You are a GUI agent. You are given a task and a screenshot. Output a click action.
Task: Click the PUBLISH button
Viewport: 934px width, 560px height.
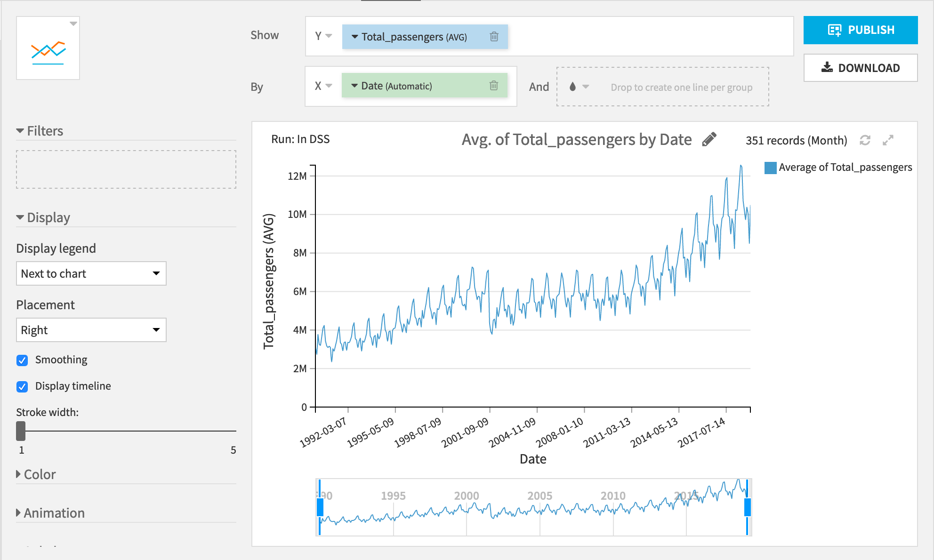tap(862, 30)
